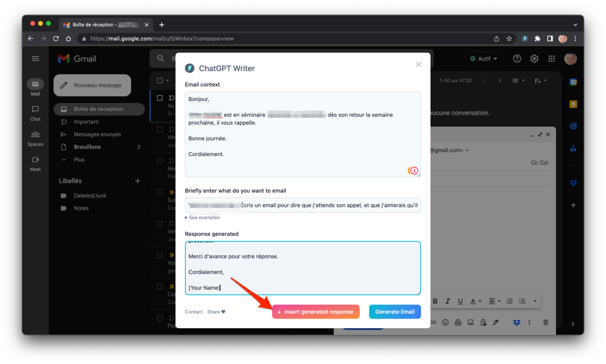Apply underline formatting in the compose window
This screenshot has height=364, width=606.
[460, 301]
